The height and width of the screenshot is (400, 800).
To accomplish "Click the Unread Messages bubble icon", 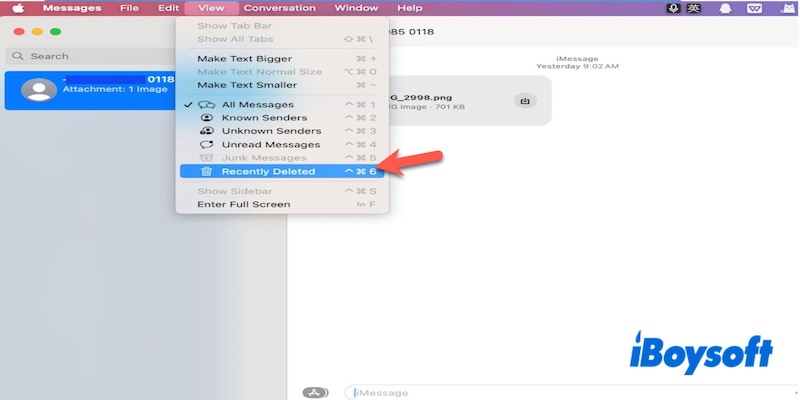I will (207, 145).
